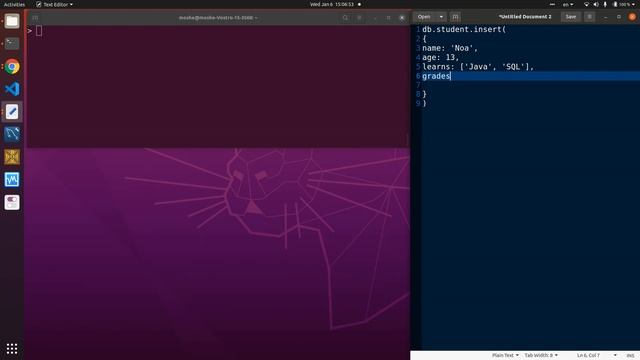This screenshot has width=640, height=360.
Task: Open Visual Studio Code from the dock
Action: [x=12, y=89]
